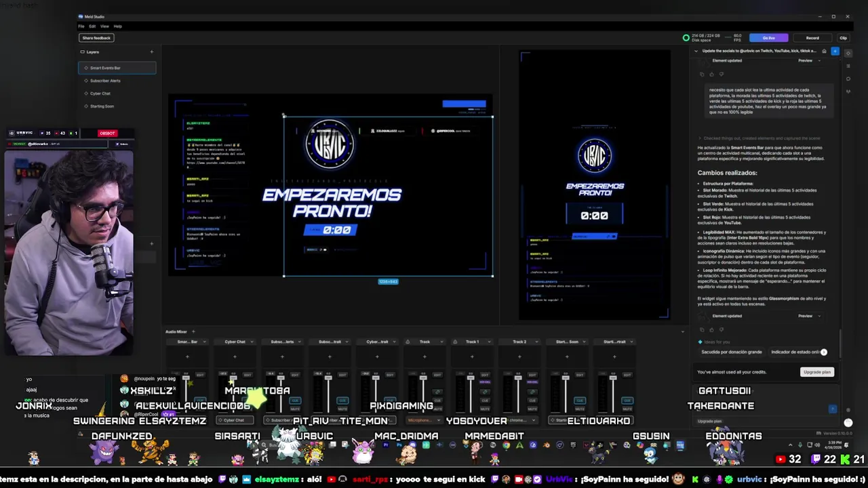The width and height of the screenshot is (868, 488).
Task: Start a new chat with the blue plus button
Action: [835, 51]
